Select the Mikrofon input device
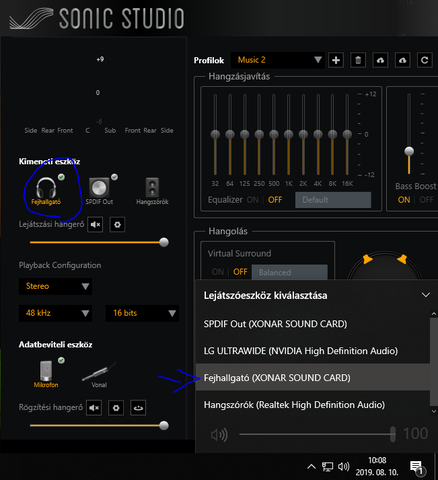438x480 pixels. point(46,374)
